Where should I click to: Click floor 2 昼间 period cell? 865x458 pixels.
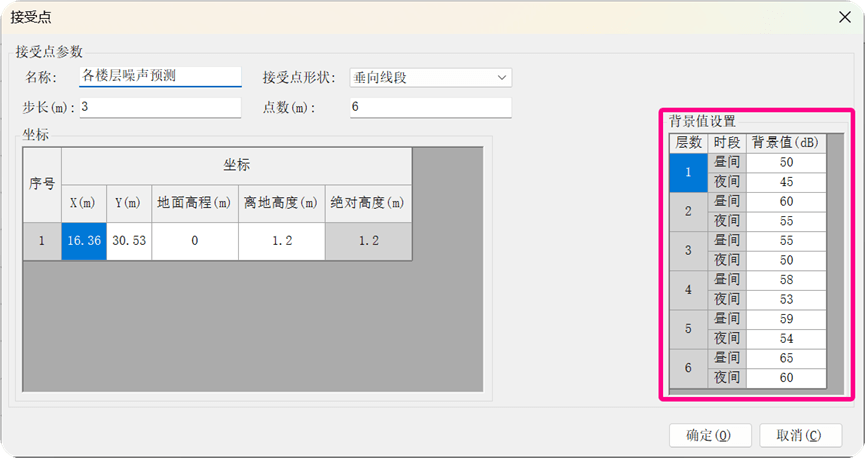727,202
